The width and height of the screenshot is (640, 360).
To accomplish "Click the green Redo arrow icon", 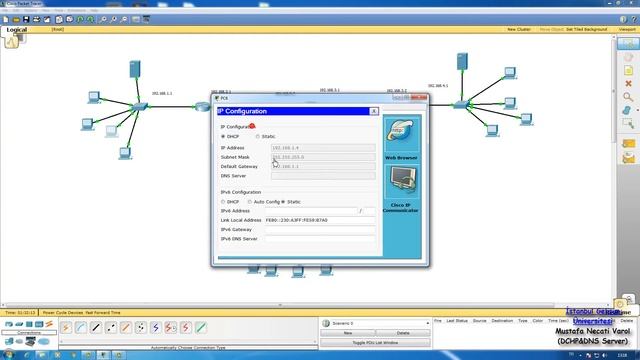I will [90, 20].
